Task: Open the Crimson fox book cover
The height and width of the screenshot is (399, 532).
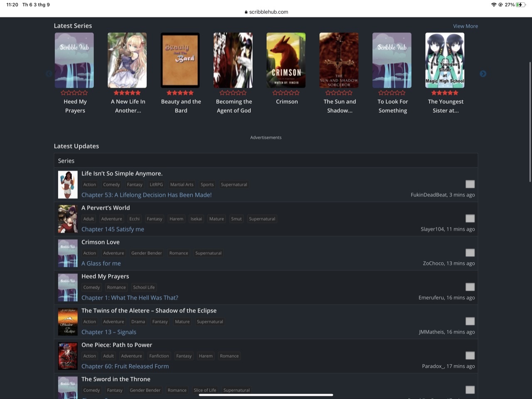Action: point(286,60)
